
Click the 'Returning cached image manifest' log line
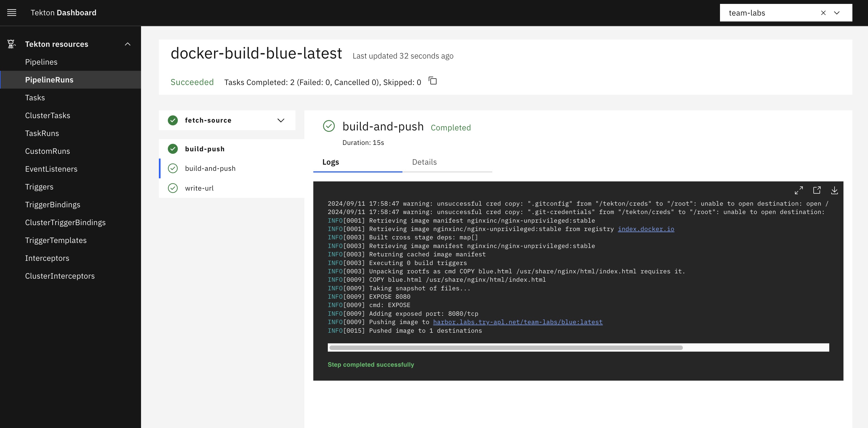tap(407, 254)
